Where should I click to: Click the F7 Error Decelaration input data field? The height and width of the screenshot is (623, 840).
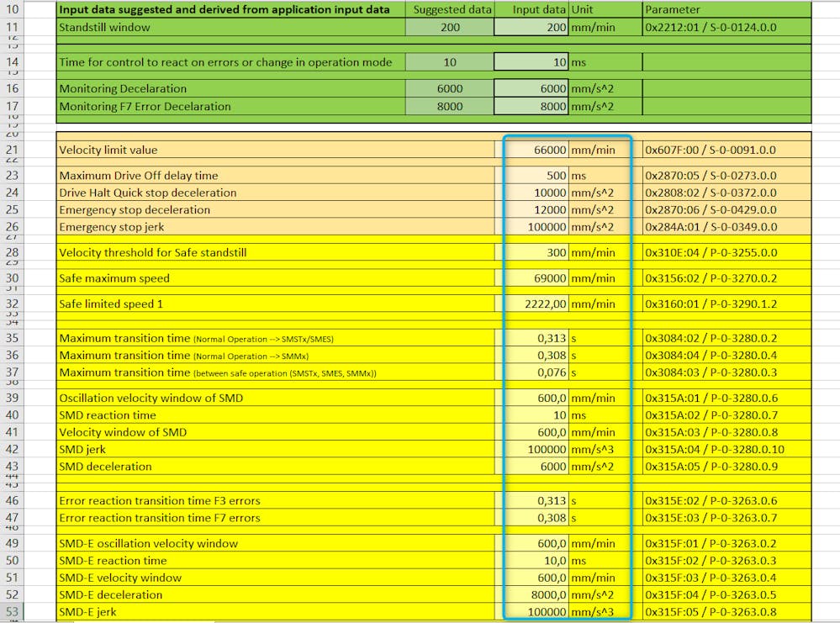pyautogui.click(x=531, y=106)
